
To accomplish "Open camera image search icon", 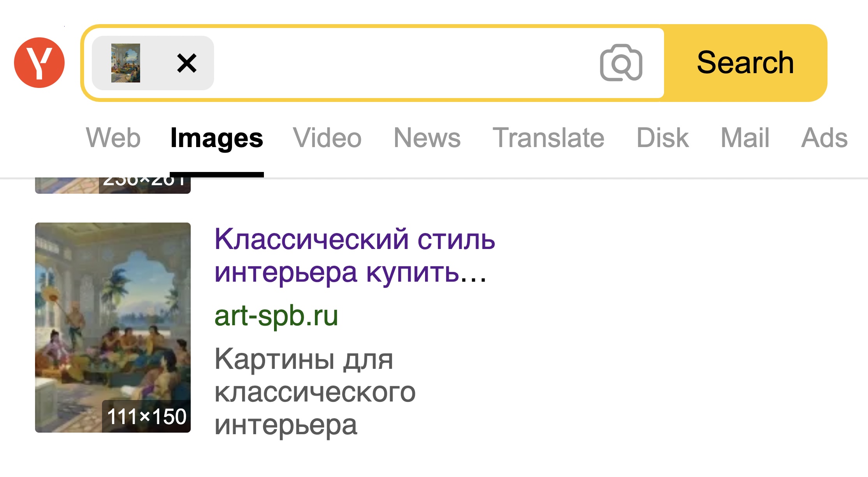I will click(x=621, y=63).
